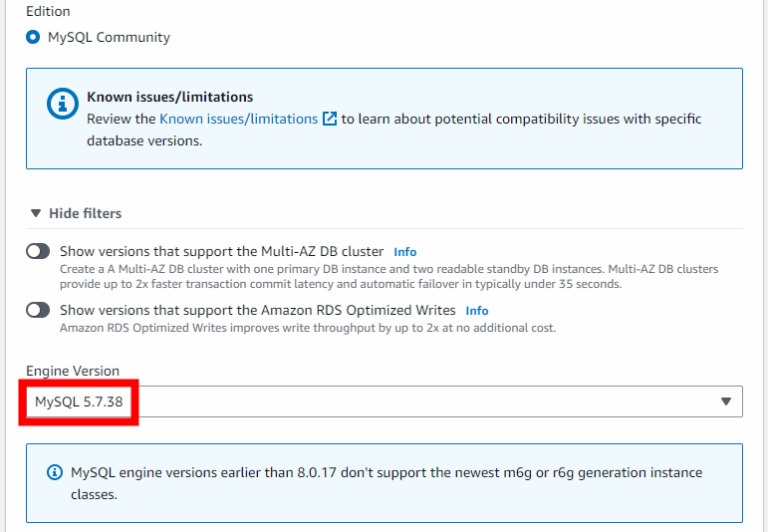Select the MySQL Community radio button
The height and width of the screenshot is (532, 768).
33,38
